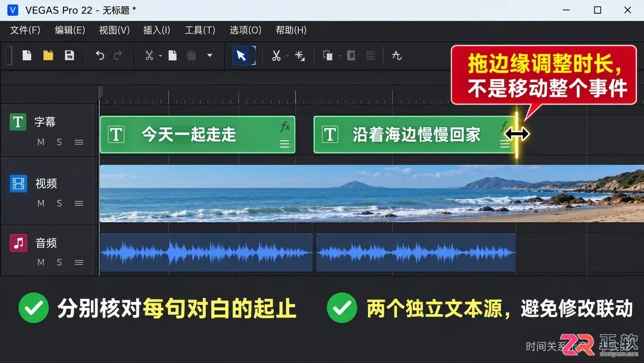Click the 音频 track name
The height and width of the screenshot is (363, 644).
tap(46, 243)
